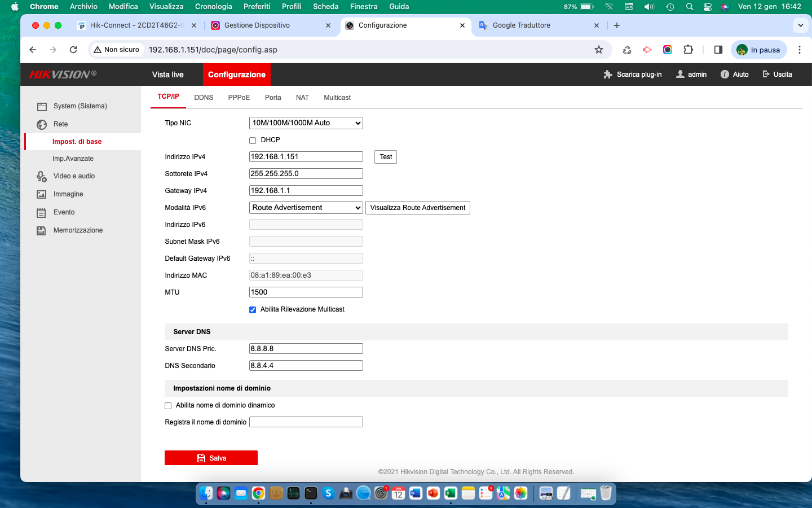Open System (Sistema) sidebar icon
This screenshot has width=812, height=508.
point(42,107)
